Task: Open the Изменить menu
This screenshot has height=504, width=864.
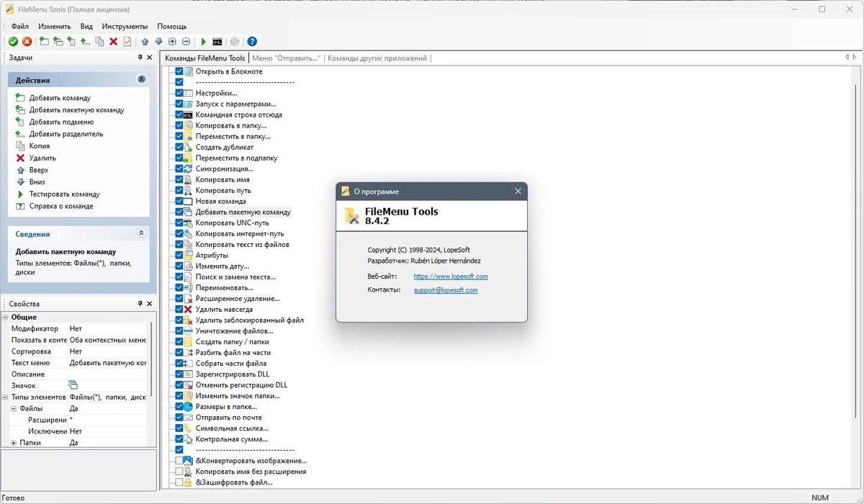Action: [x=55, y=26]
